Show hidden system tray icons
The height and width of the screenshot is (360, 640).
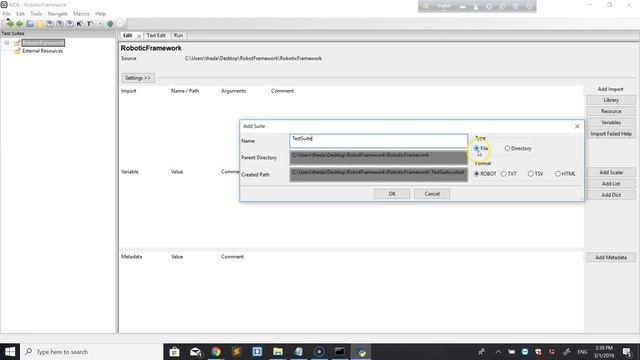click(x=498, y=351)
